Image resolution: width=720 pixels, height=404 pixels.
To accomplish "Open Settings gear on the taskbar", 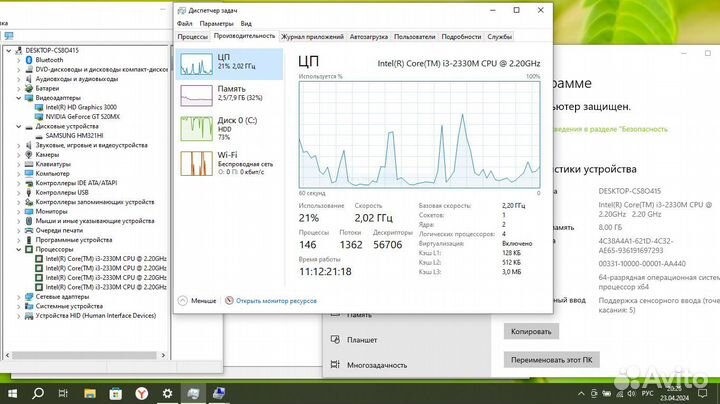I will (167, 393).
